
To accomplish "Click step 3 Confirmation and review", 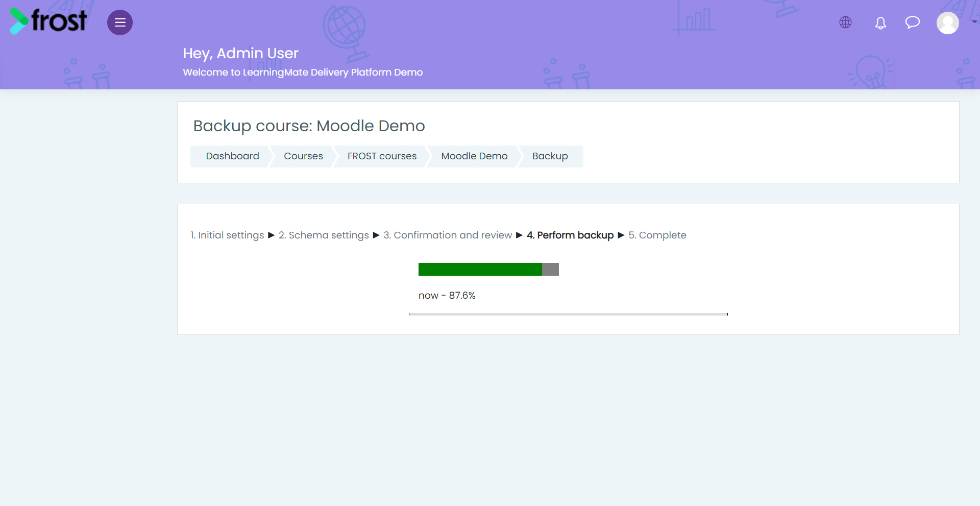I will pyautogui.click(x=448, y=235).
